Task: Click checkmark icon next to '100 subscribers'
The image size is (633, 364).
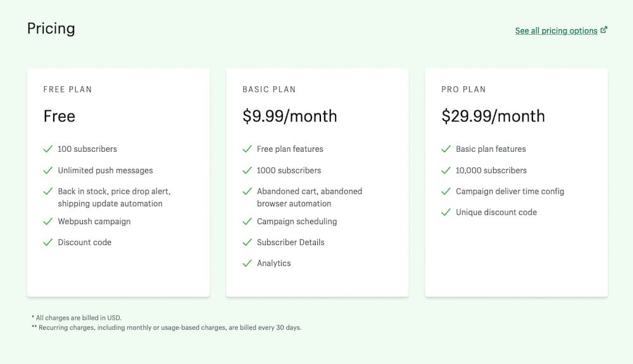Action: click(47, 149)
